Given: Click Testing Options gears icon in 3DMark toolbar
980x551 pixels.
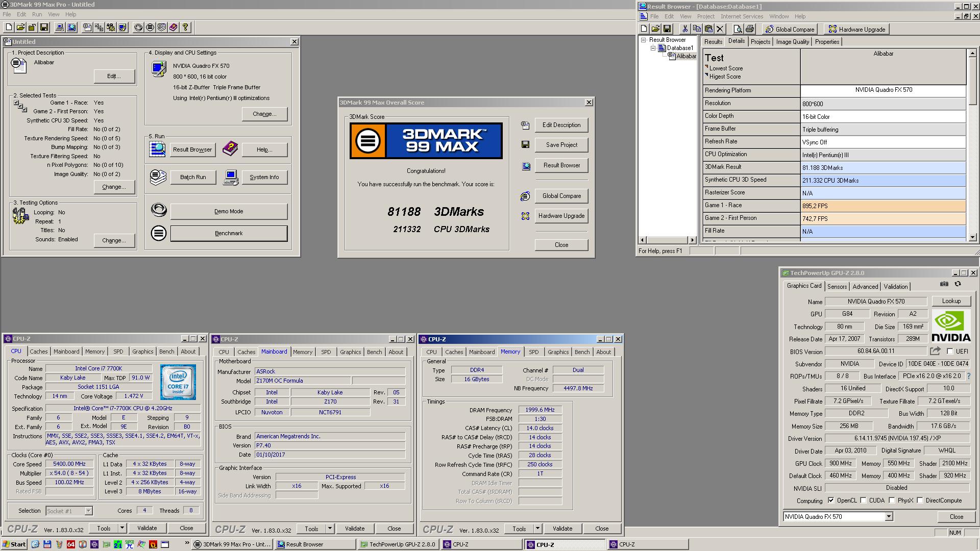Looking at the screenshot, I should pos(111,28).
